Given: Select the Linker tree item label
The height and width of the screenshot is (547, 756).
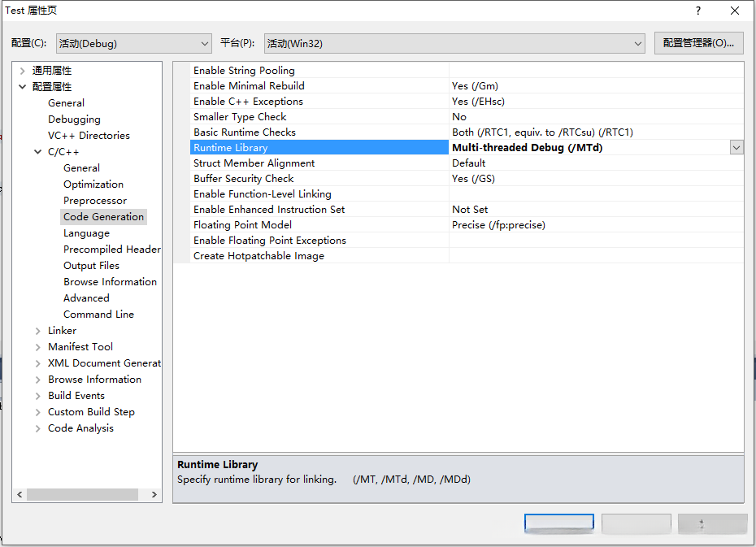Looking at the screenshot, I should [x=63, y=331].
